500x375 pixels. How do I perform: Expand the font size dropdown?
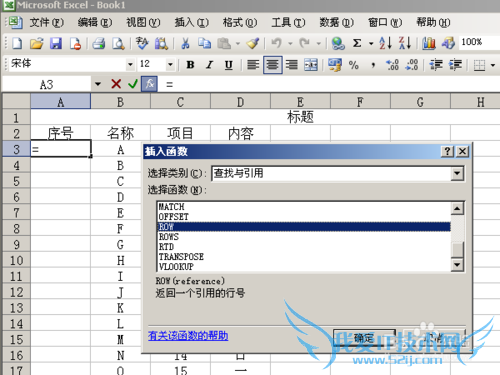click(x=170, y=64)
